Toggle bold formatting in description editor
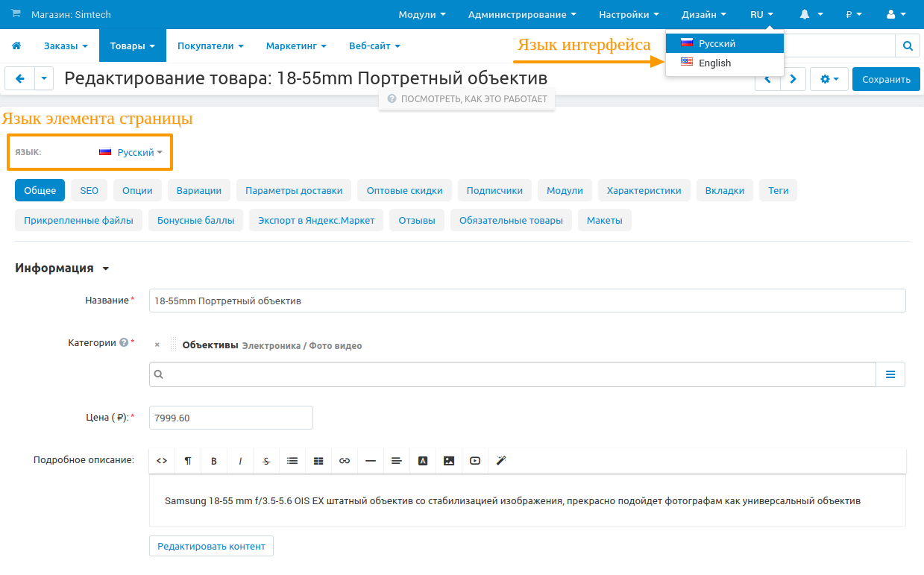The width and height of the screenshot is (924, 575). (214, 461)
